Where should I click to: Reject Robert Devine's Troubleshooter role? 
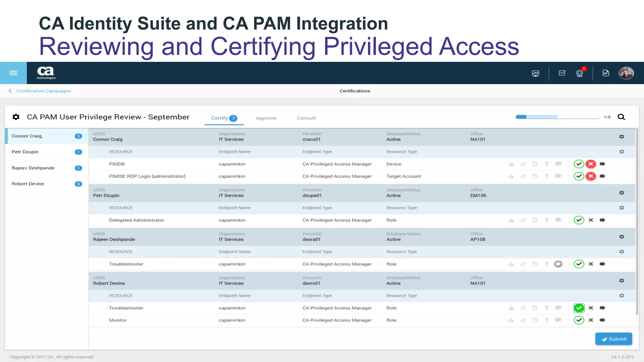[x=591, y=308]
